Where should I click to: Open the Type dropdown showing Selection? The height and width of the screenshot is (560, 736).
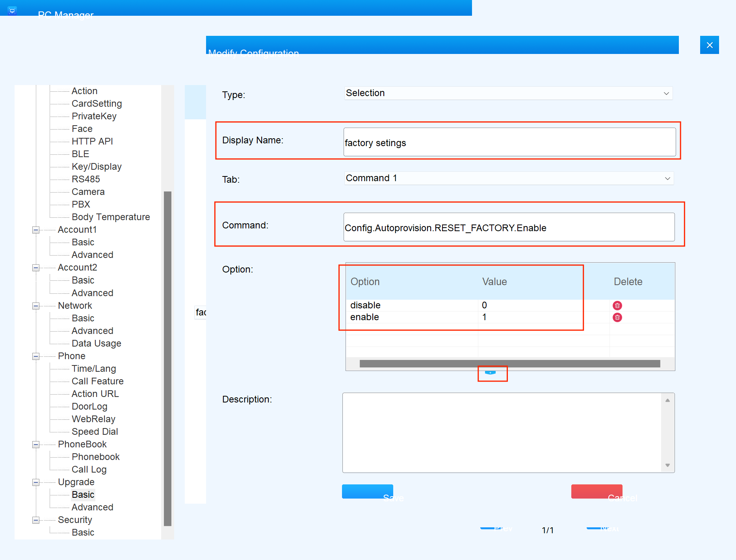pos(508,93)
